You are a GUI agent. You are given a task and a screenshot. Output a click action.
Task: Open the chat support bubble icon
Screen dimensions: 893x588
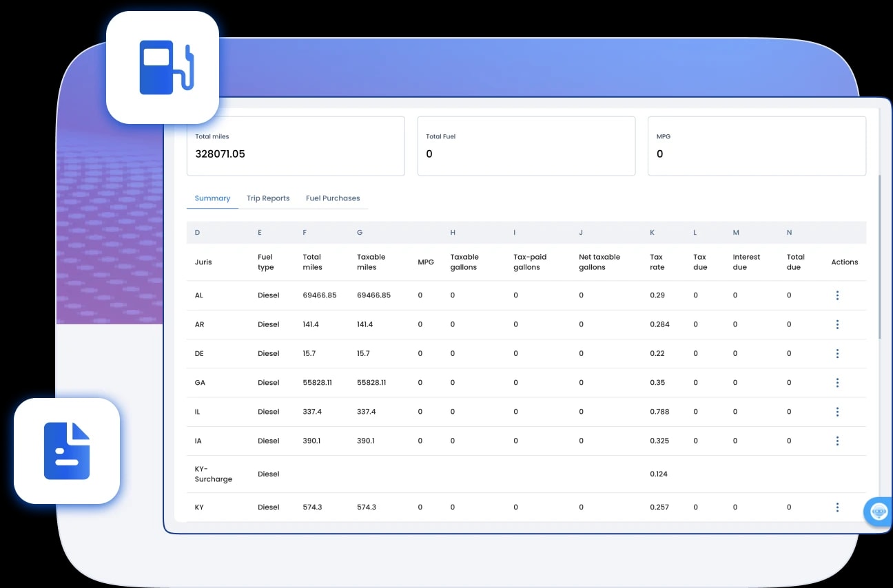pos(879,512)
